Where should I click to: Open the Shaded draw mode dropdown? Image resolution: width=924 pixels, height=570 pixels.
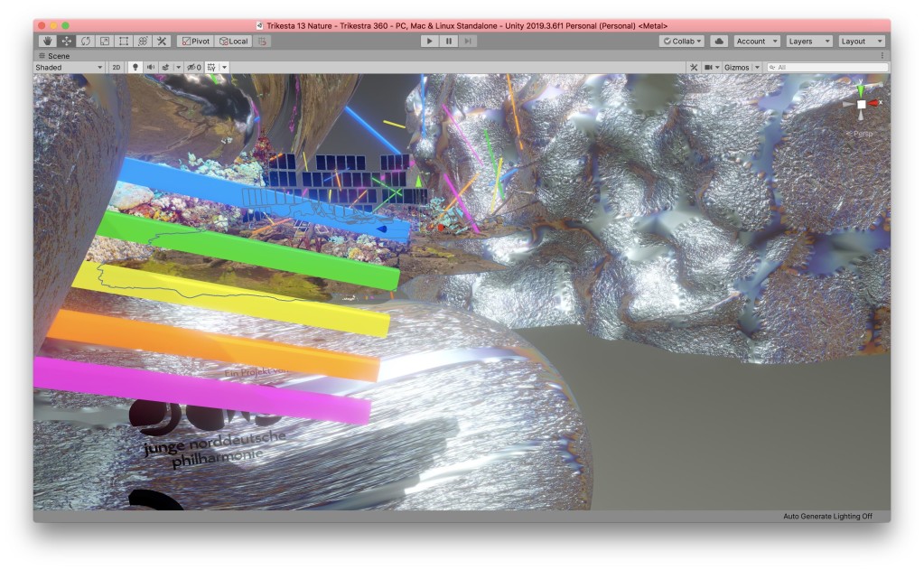pyautogui.click(x=69, y=68)
